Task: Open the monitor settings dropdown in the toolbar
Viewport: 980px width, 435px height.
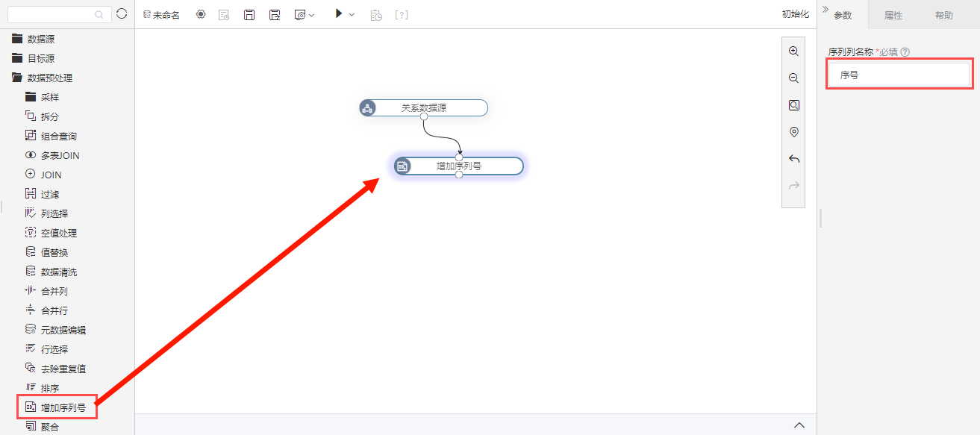Action: pyautogui.click(x=305, y=14)
